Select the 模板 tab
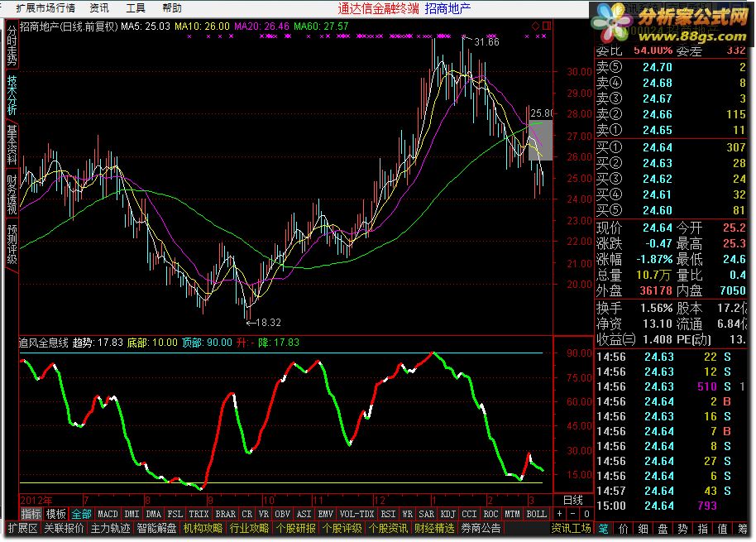The height and width of the screenshot is (542, 756). (x=56, y=514)
